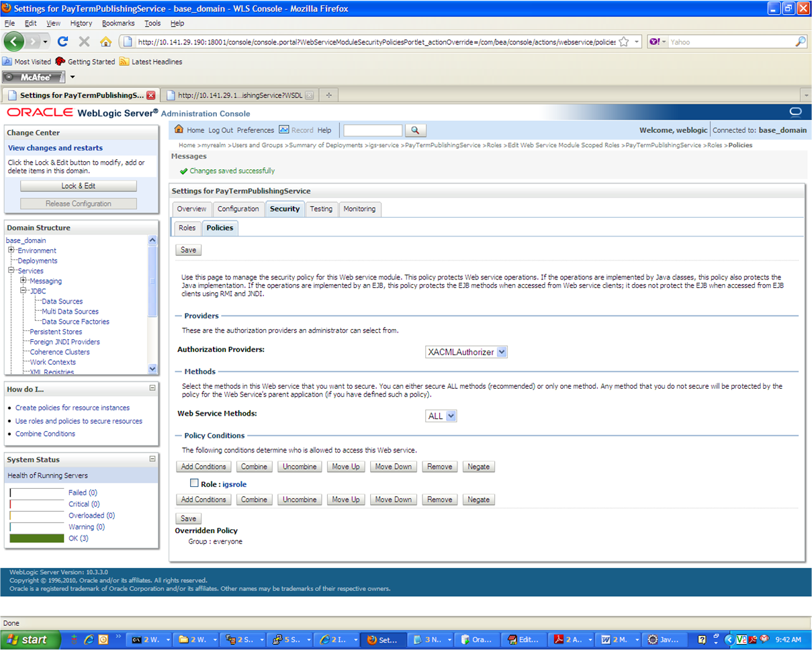Click the search magnifier in Yahoo box

pos(800,42)
